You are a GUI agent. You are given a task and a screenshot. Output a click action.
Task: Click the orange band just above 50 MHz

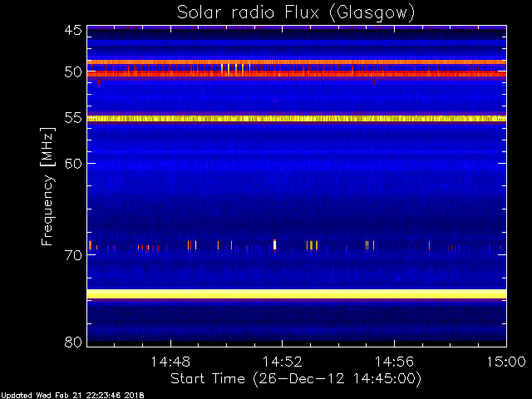tap(297, 62)
